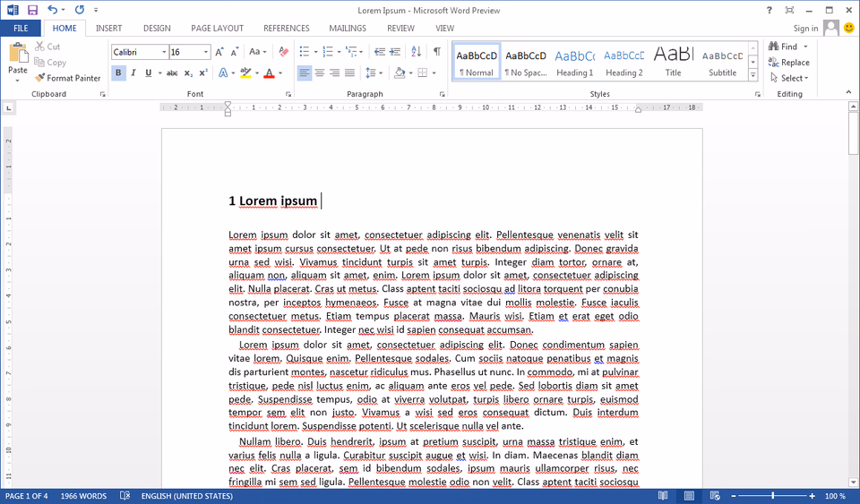Undo the last action

pos(53,10)
